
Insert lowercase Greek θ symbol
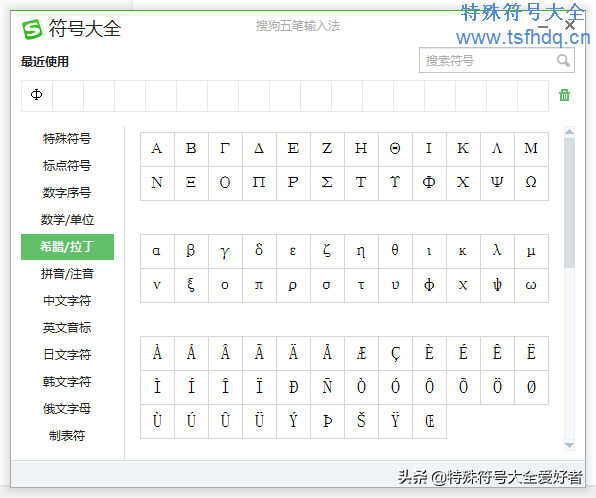395,251
